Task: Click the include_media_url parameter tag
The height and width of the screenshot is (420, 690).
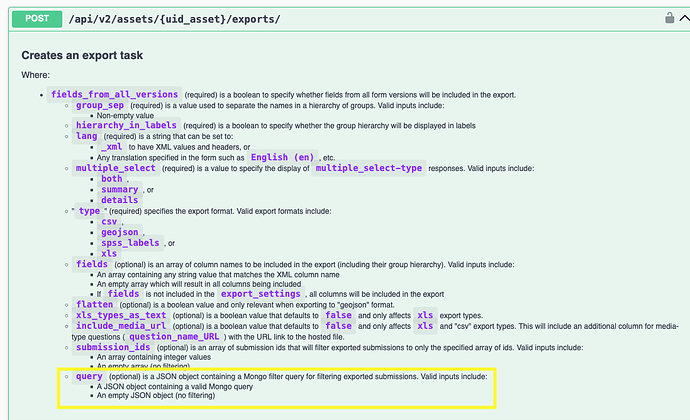Action: click(x=121, y=326)
